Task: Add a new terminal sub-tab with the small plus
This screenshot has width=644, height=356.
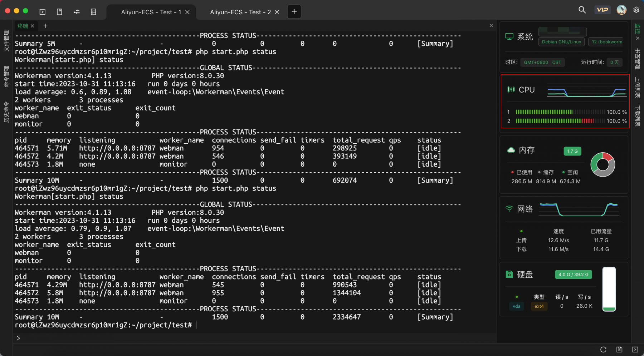Action: coord(45,26)
